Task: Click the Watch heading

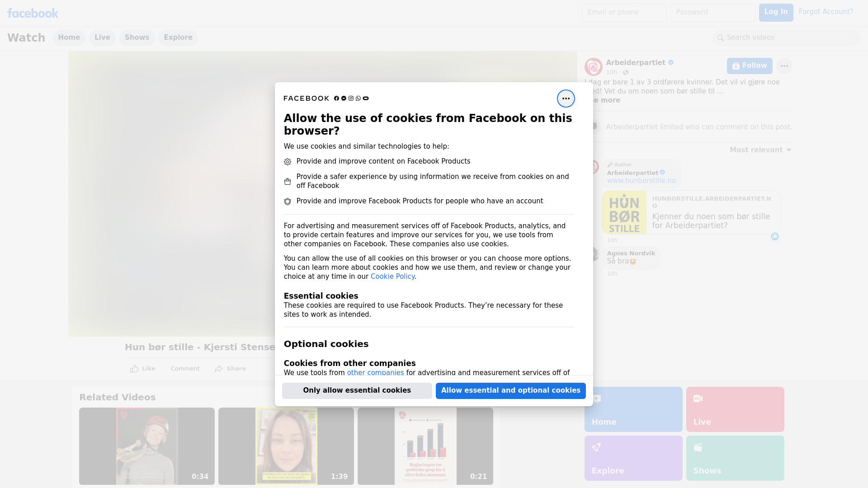Action: pos(26,38)
